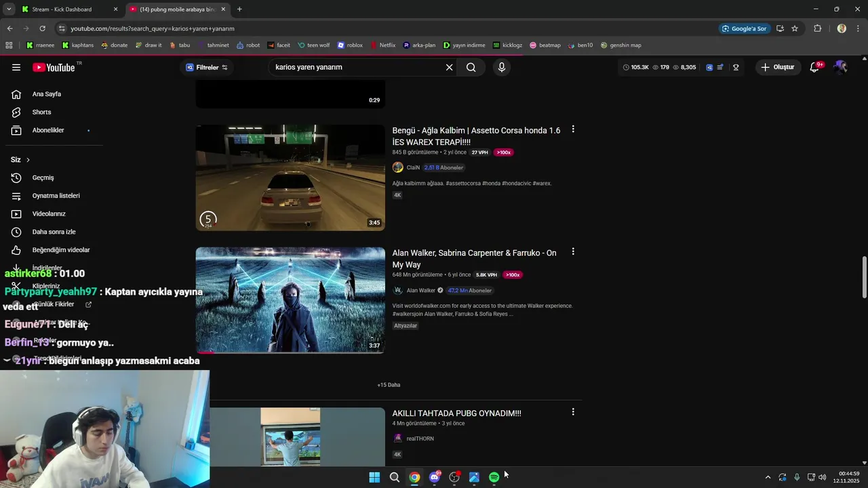Open the Windows Start menu
The height and width of the screenshot is (488, 868).
tap(374, 477)
